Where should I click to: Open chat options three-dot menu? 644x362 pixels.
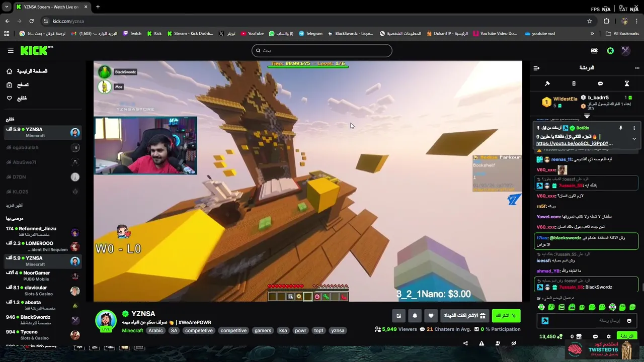click(x=637, y=67)
